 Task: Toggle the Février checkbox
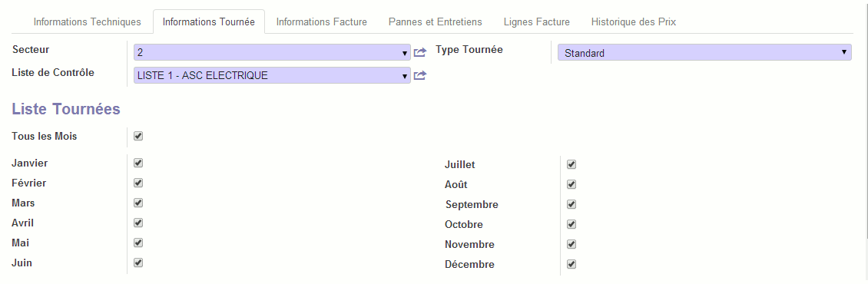click(x=138, y=183)
